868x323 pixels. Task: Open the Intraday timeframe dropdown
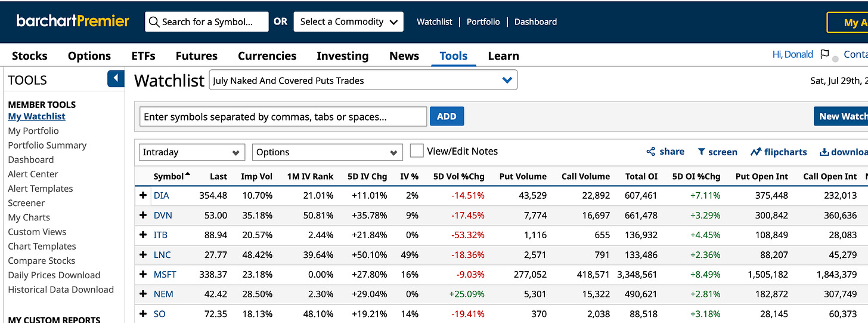click(x=192, y=152)
